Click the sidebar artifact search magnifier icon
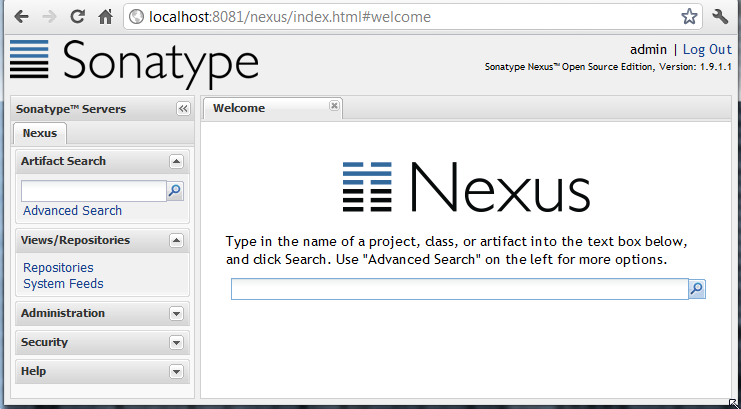This screenshot has width=741, height=409. pos(175,191)
